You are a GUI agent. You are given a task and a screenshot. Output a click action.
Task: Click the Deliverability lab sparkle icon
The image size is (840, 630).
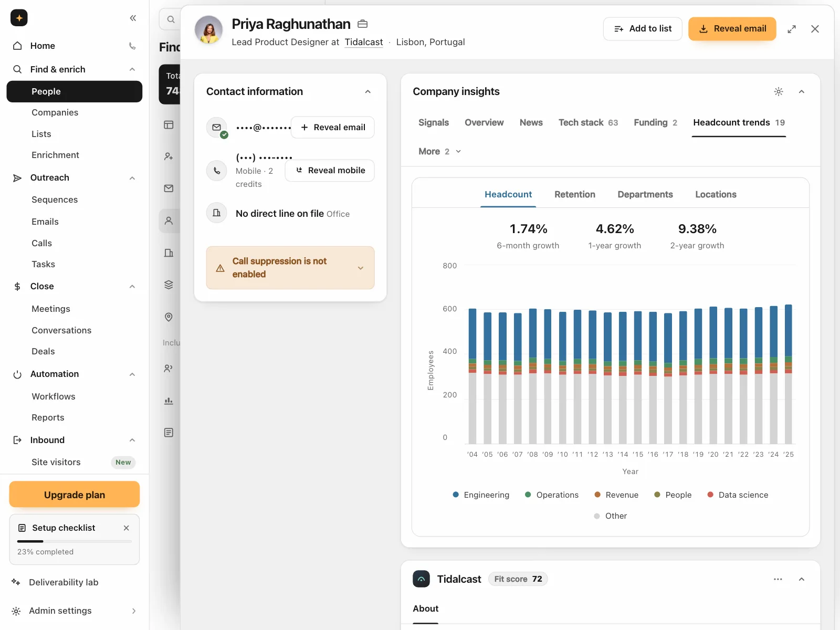(16, 582)
